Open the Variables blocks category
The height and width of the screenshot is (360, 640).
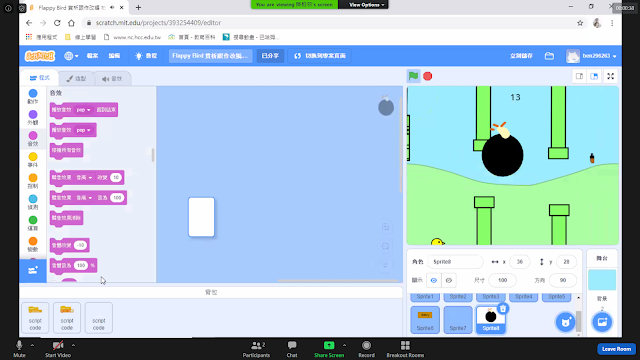tap(33, 245)
